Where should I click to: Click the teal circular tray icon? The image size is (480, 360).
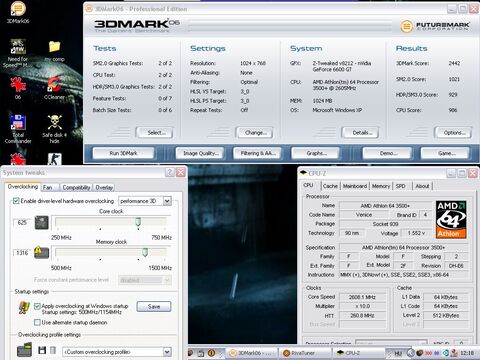coord(446,353)
